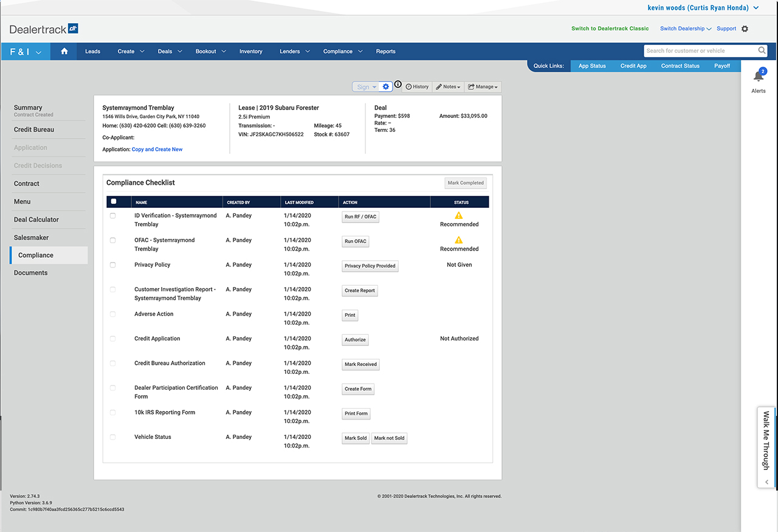Viewport: 778px width, 532px height.
Task: Click the customer or vehicle search field
Action: coord(699,51)
